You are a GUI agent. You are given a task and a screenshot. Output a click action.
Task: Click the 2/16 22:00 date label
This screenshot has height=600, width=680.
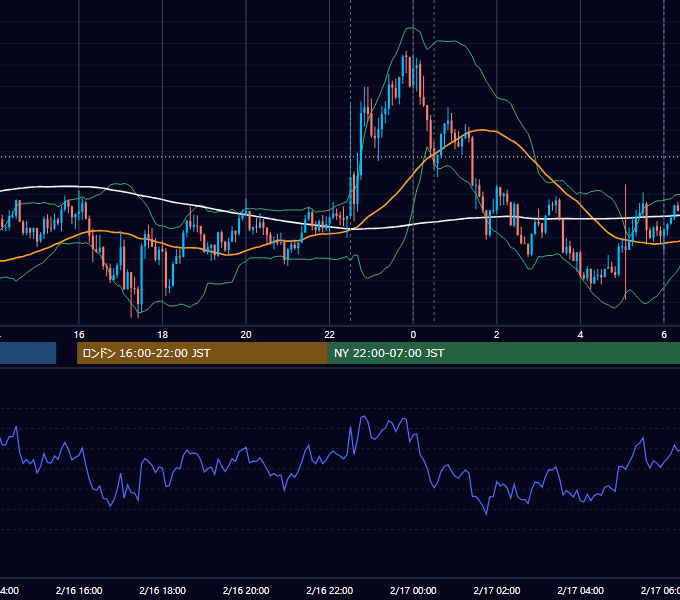pos(330,590)
